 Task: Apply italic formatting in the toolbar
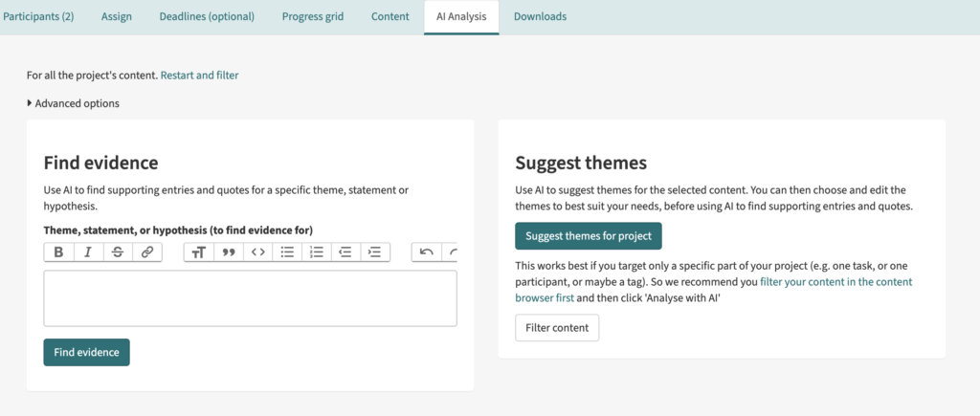88,252
